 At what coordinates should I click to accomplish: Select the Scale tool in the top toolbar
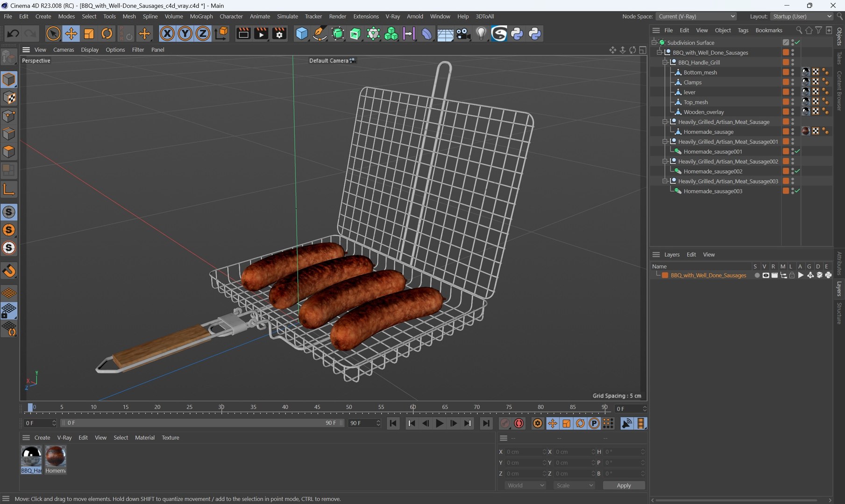click(89, 34)
